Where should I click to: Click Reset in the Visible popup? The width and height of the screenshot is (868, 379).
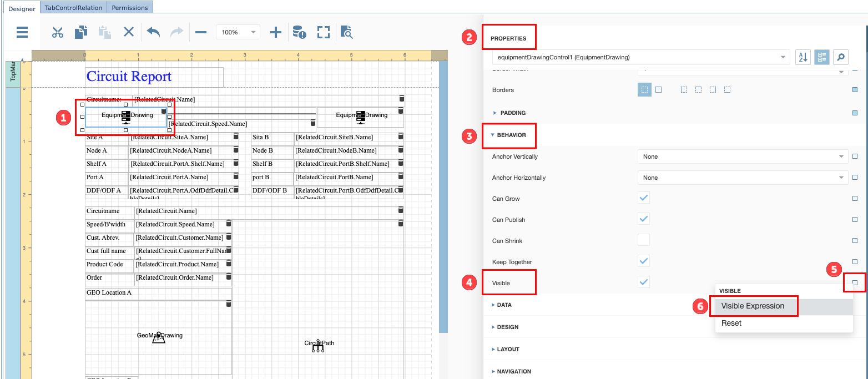pyautogui.click(x=731, y=324)
